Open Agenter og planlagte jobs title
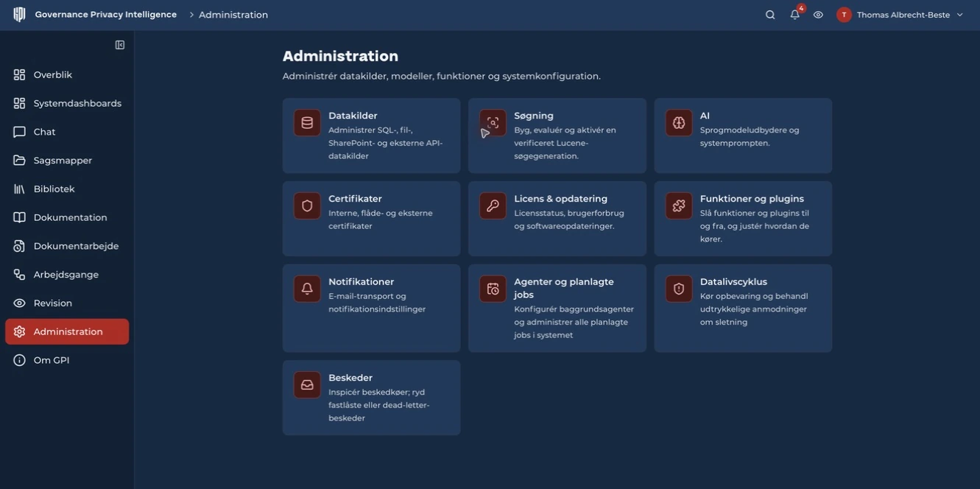980x489 pixels. pos(564,288)
